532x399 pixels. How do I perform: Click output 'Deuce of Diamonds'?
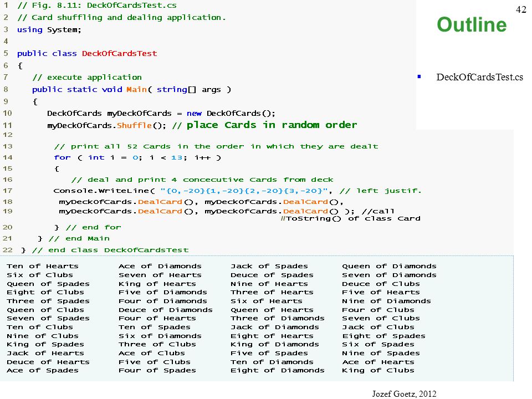[166, 310]
